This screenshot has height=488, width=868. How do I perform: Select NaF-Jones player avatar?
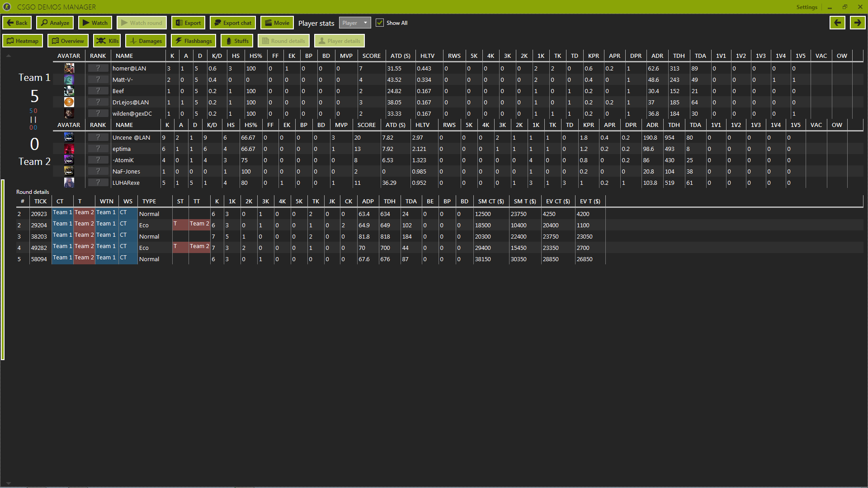tap(69, 171)
